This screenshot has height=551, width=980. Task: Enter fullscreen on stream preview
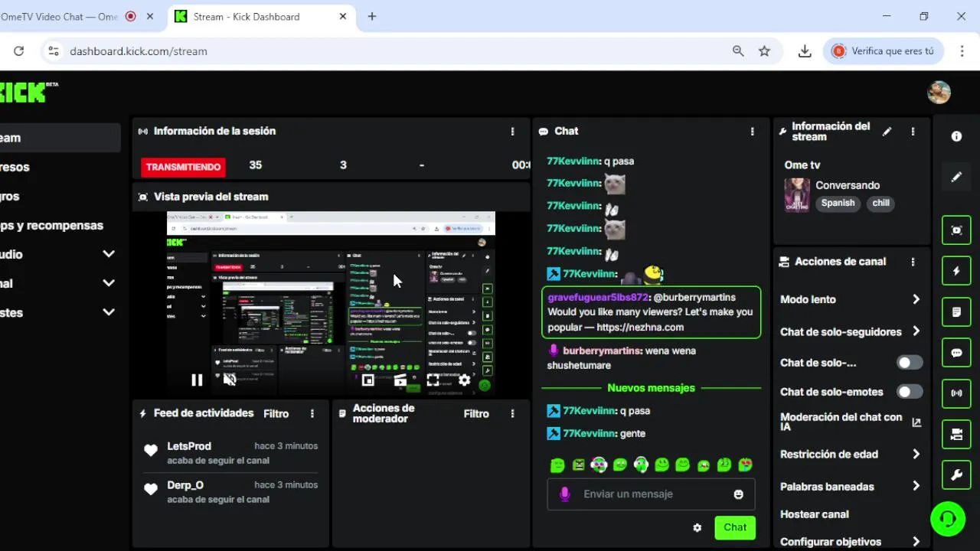click(x=433, y=380)
